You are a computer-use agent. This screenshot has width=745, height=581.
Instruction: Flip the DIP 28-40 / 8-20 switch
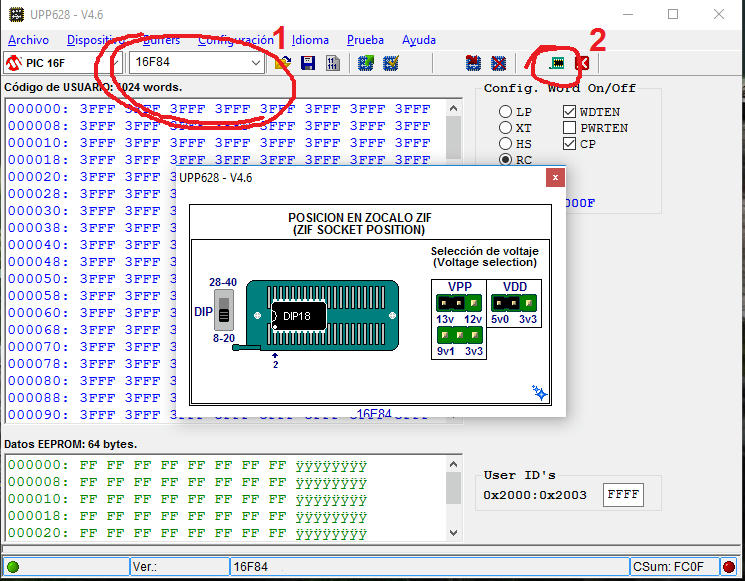(224, 310)
